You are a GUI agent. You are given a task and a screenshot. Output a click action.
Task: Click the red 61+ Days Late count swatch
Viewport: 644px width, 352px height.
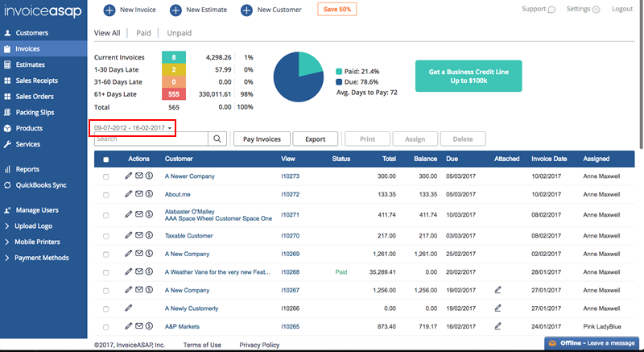174,94
